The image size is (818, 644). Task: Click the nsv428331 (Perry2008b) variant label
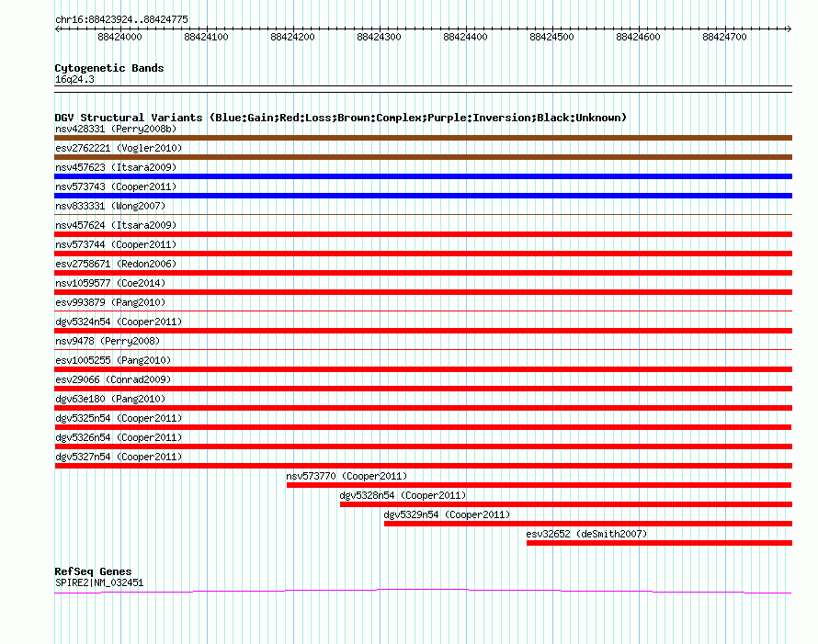[x=116, y=129]
